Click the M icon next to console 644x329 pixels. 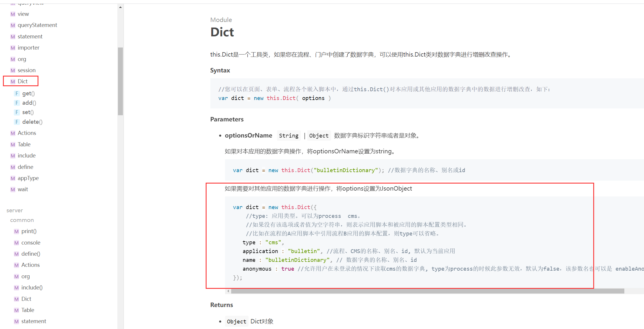(x=16, y=243)
